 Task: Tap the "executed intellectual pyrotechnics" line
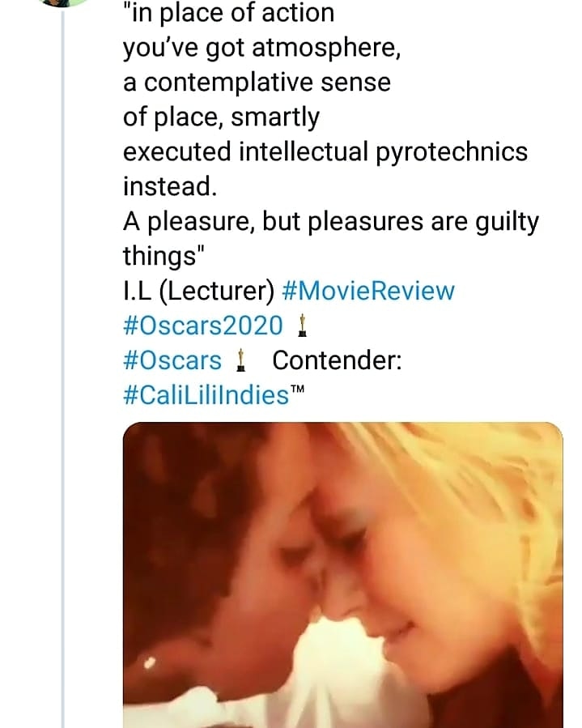point(325,152)
